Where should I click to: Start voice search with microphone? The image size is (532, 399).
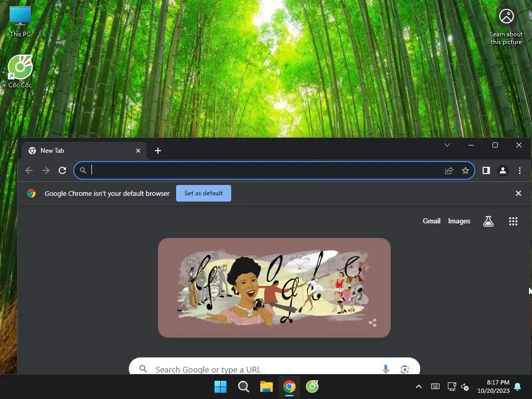click(385, 369)
